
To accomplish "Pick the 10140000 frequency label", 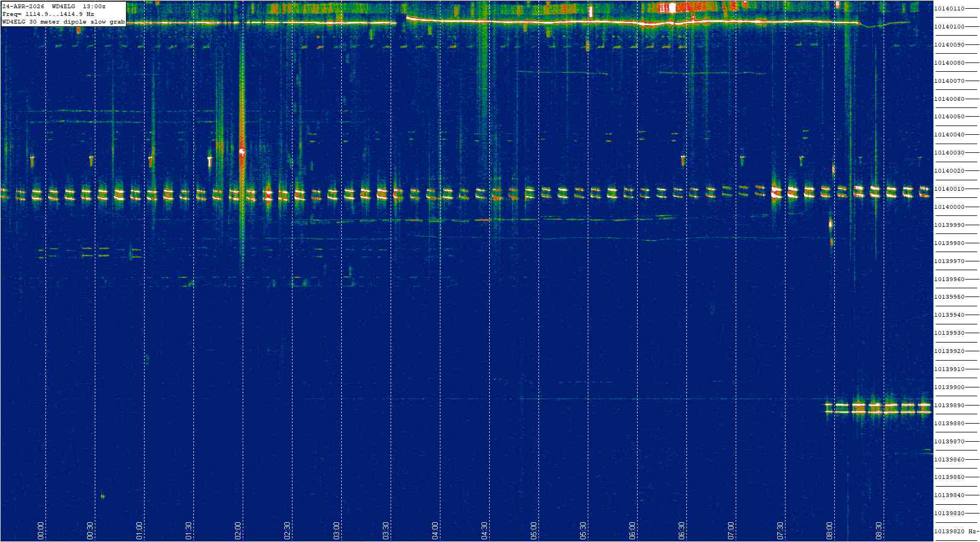I will [x=949, y=207].
